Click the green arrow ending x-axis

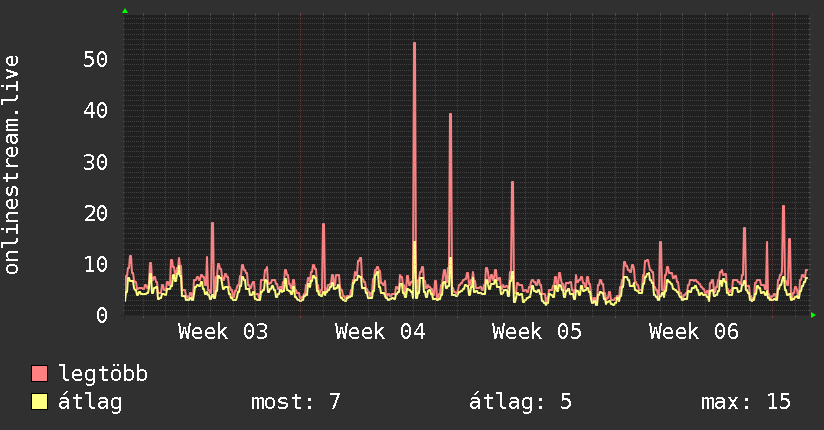813,315
